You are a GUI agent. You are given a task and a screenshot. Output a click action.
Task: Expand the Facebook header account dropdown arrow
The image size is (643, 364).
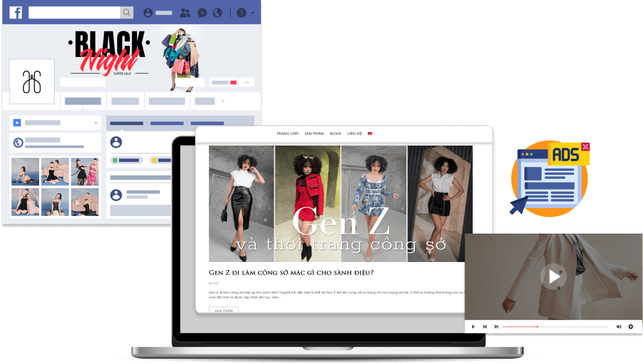tap(253, 12)
